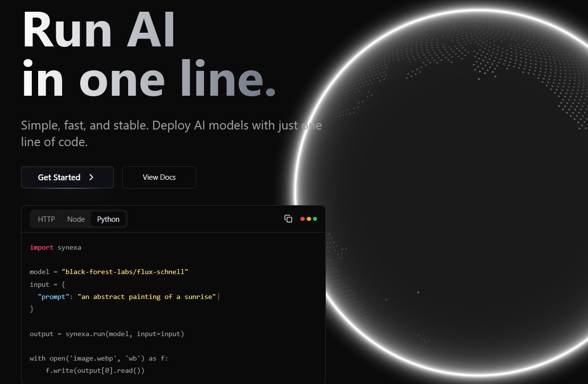
Task: Click the "f.write(output[0].read())" code line
Action: click(x=95, y=371)
